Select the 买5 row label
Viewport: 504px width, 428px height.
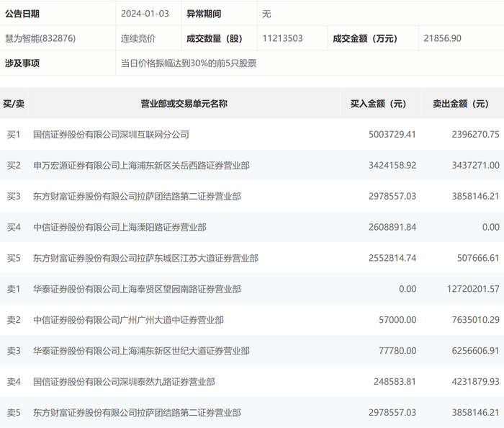14,258
